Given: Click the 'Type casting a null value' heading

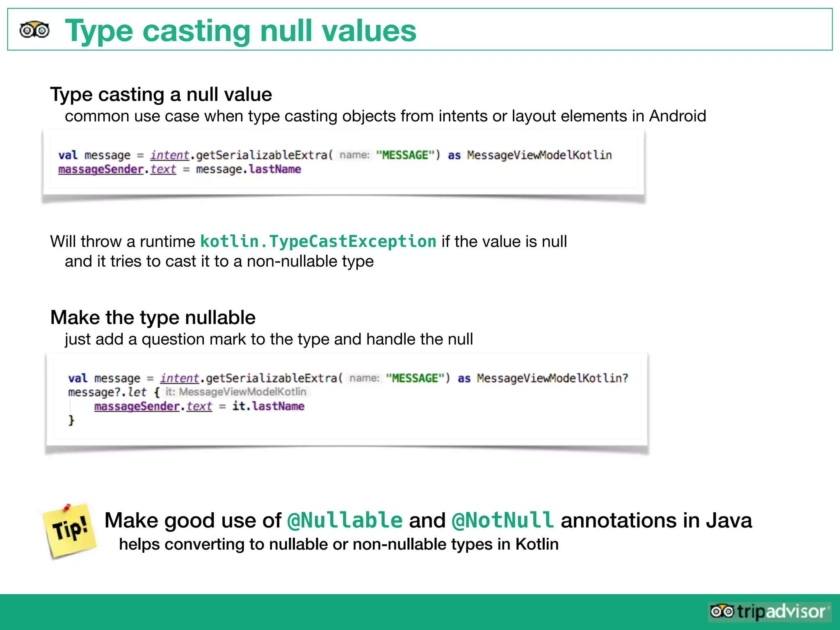Looking at the screenshot, I should pyautogui.click(x=161, y=94).
